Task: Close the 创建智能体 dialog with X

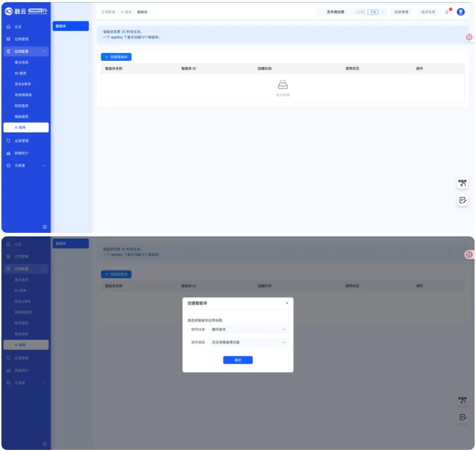Action: 287,303
